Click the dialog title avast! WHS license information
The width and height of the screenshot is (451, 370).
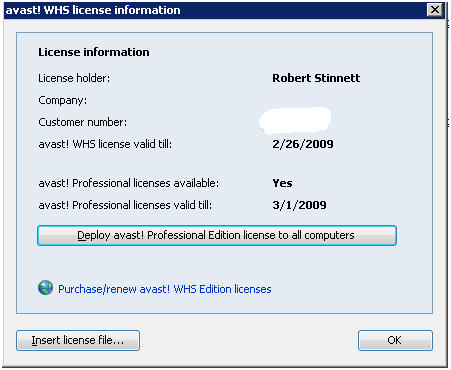[x=93, y=10]
